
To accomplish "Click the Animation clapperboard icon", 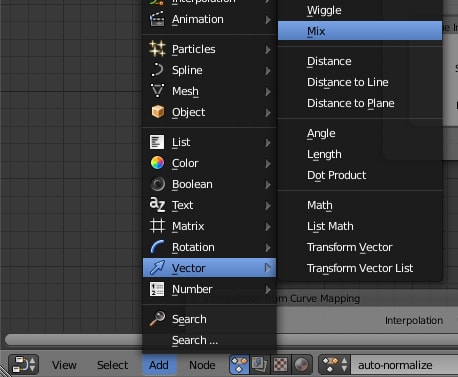I will click(157, 19).
